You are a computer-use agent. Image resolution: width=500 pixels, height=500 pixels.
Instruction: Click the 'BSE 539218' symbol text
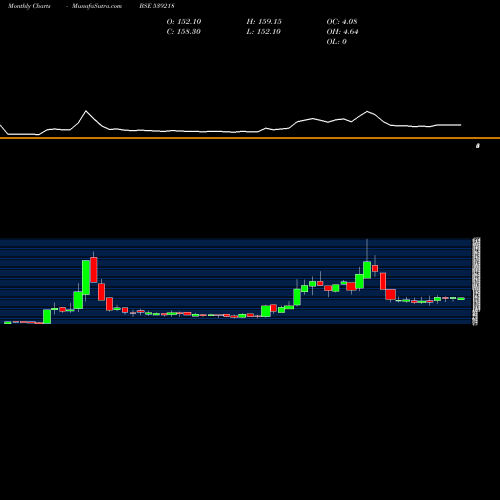coord(157,6)
